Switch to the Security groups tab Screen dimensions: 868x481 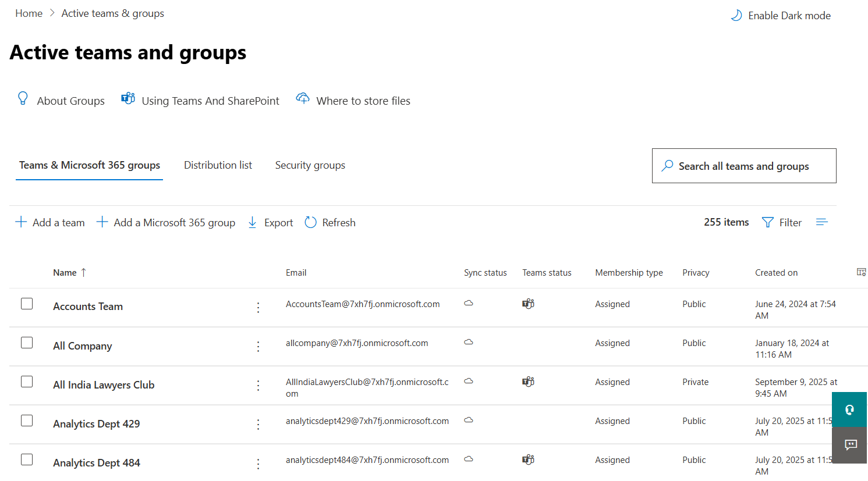point(310,165)
